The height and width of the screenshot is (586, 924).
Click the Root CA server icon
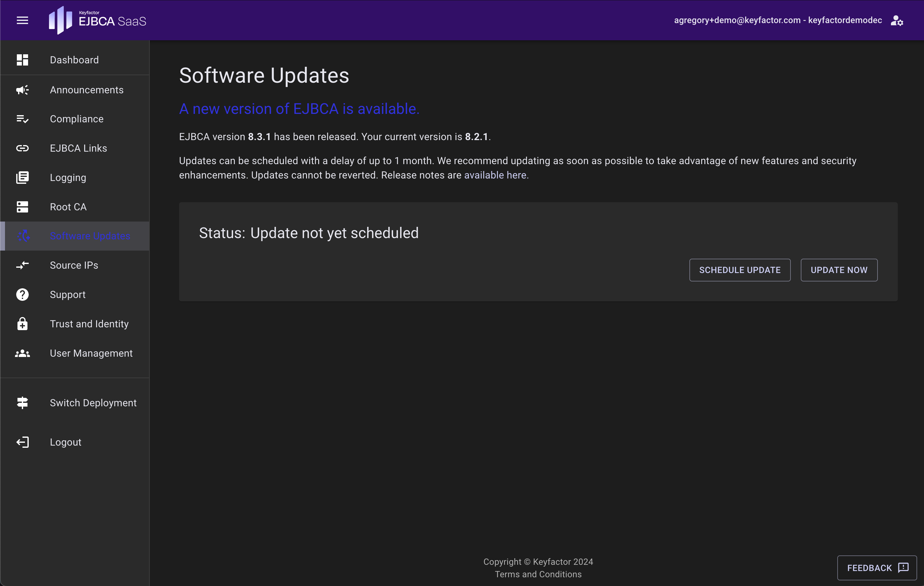(22, 207)
